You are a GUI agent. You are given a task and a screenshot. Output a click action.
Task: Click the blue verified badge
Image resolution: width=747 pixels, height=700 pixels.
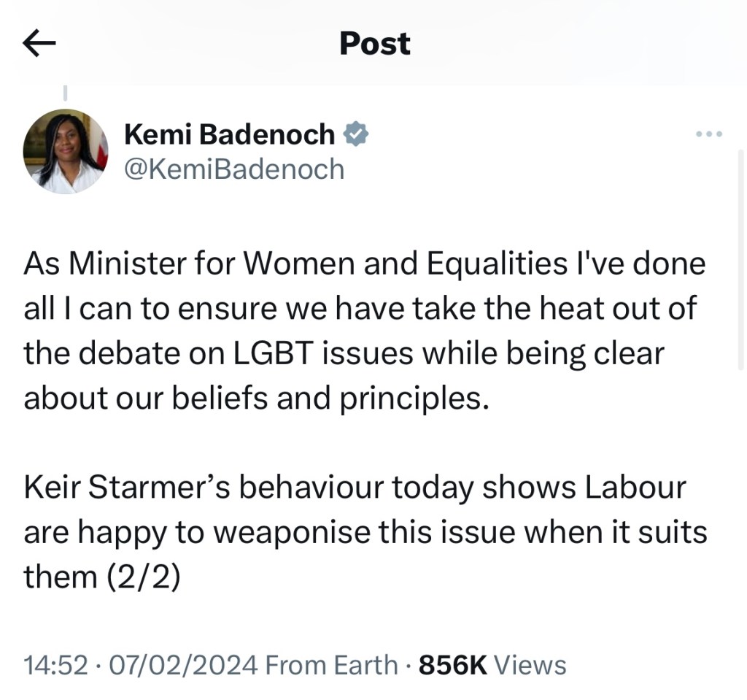[355, 135]
